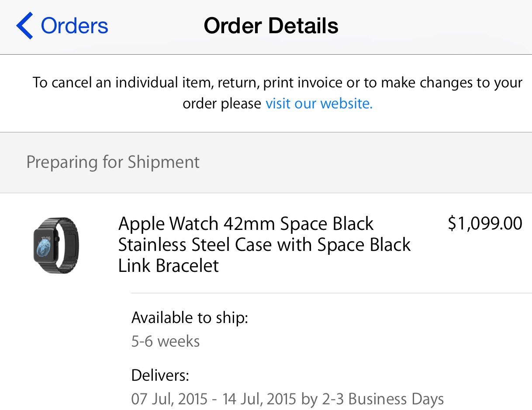
Task: Select the Preparing for Shipment header
Action: point(113,162)
